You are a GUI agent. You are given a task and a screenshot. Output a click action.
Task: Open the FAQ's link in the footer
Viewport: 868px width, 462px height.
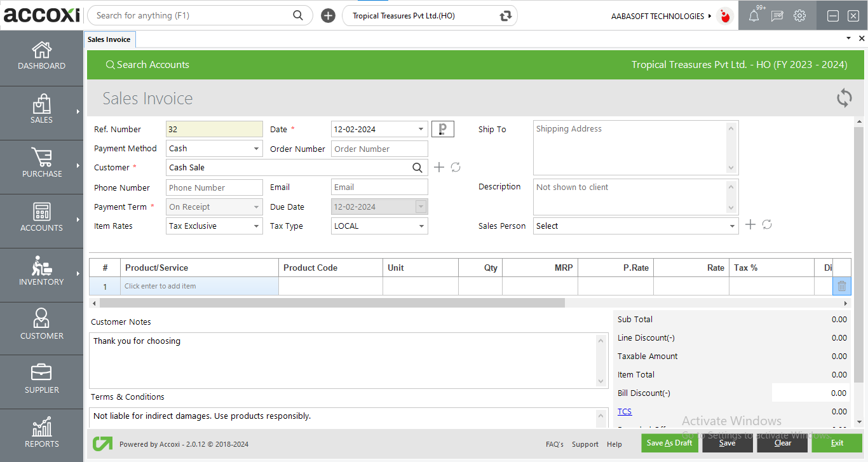554,444
